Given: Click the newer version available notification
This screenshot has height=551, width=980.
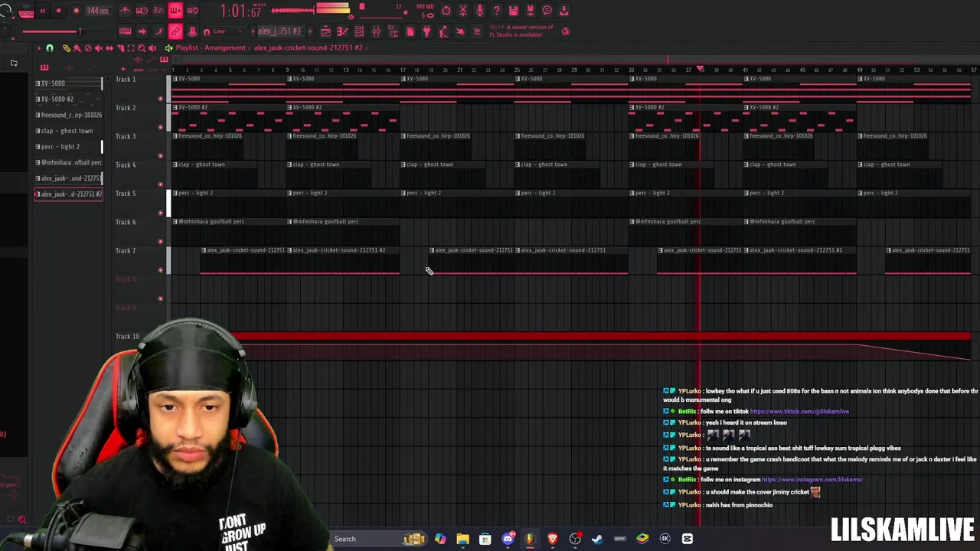Looking at the screenshot, I should 522,31.
